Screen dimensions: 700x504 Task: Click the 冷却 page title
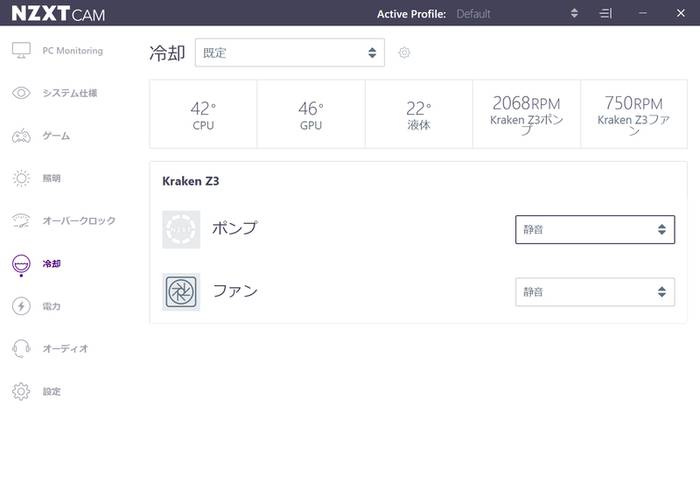point(167,53)
